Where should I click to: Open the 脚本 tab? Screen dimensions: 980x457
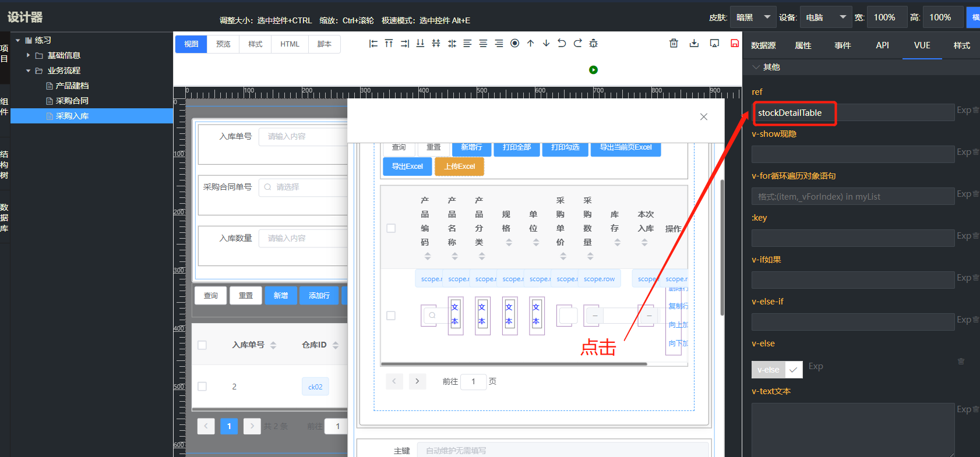[325, 44]
